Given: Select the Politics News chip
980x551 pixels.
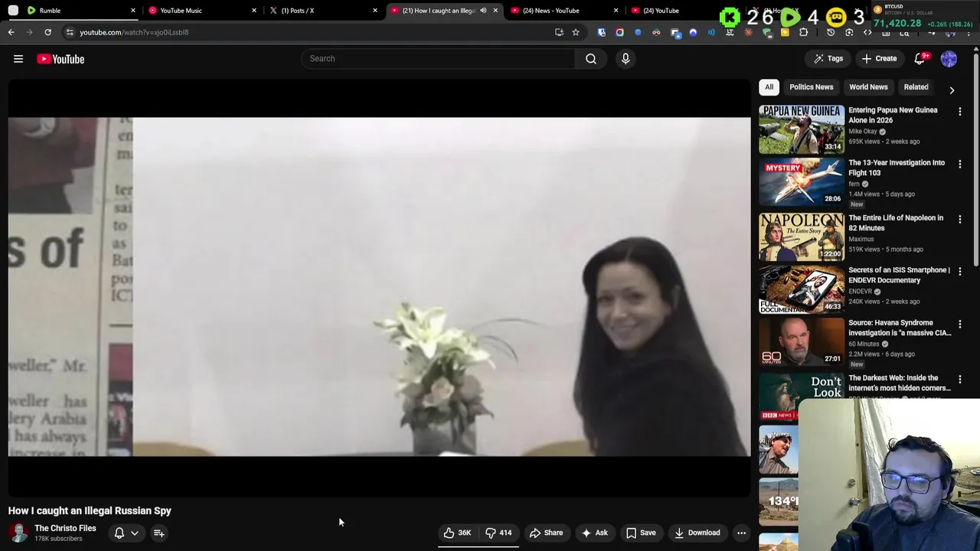Looking at the screenshot, I should 811,87.
